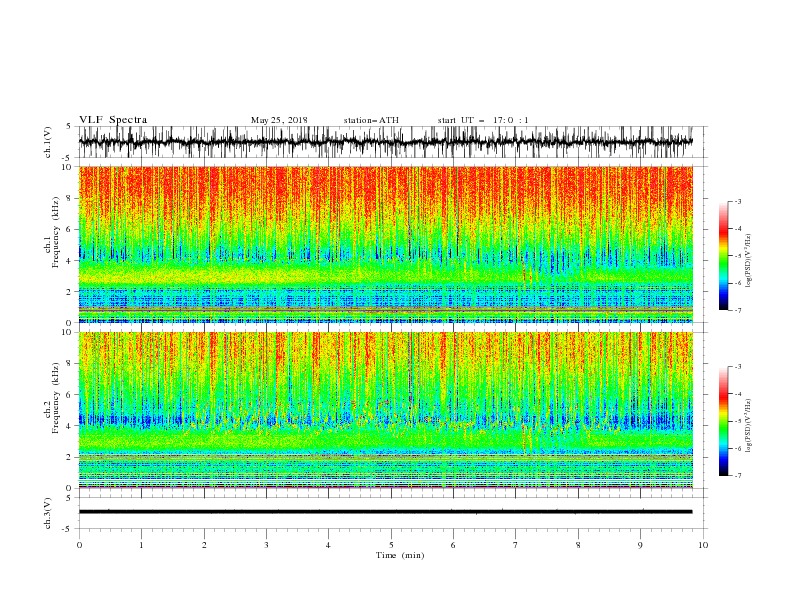Click the time axis tick label '9'

coord(640,545)
